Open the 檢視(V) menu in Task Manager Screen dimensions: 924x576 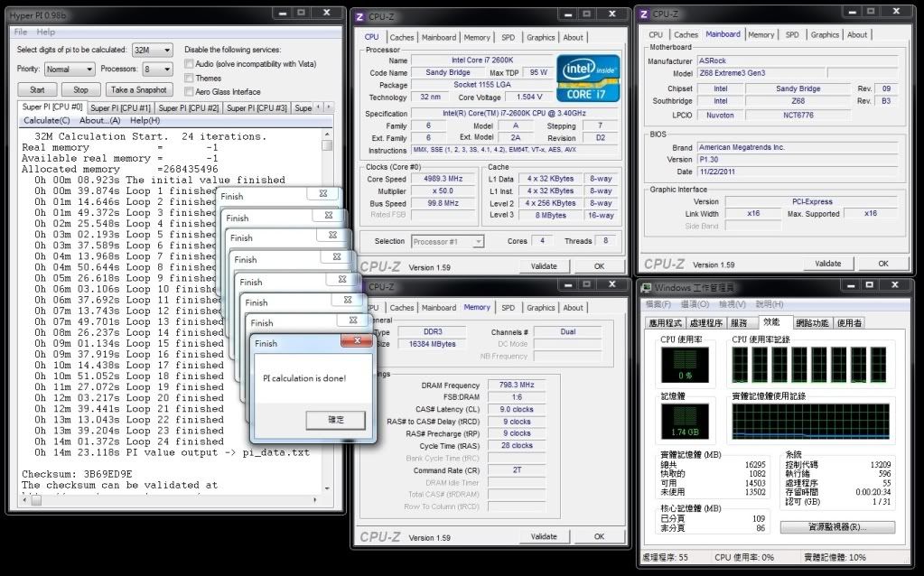point(733,304)
